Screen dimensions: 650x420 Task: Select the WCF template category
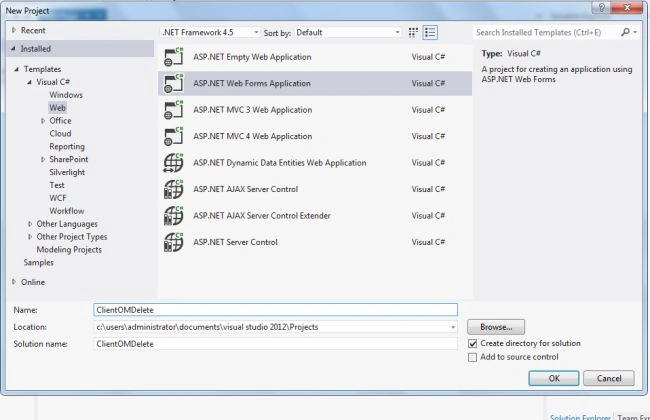point(58,198)
